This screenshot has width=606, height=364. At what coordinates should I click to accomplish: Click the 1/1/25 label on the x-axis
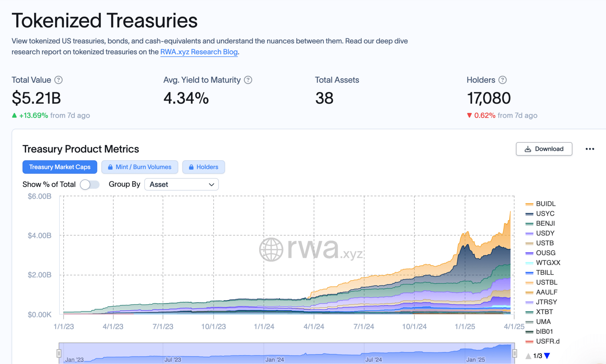point(465,327)
